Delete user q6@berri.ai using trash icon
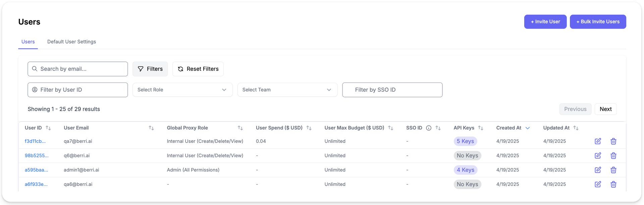This screenshot has height=205, width=644. 613,156
